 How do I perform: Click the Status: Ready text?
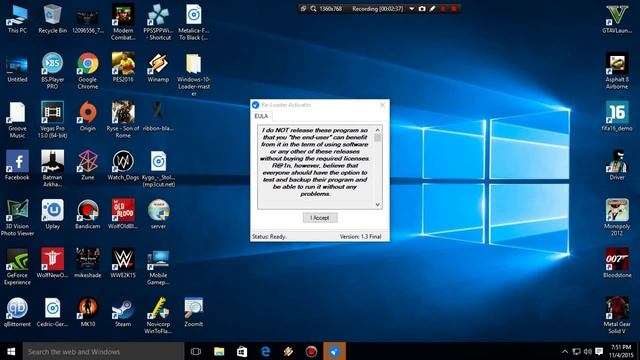(x=269, y=236)
